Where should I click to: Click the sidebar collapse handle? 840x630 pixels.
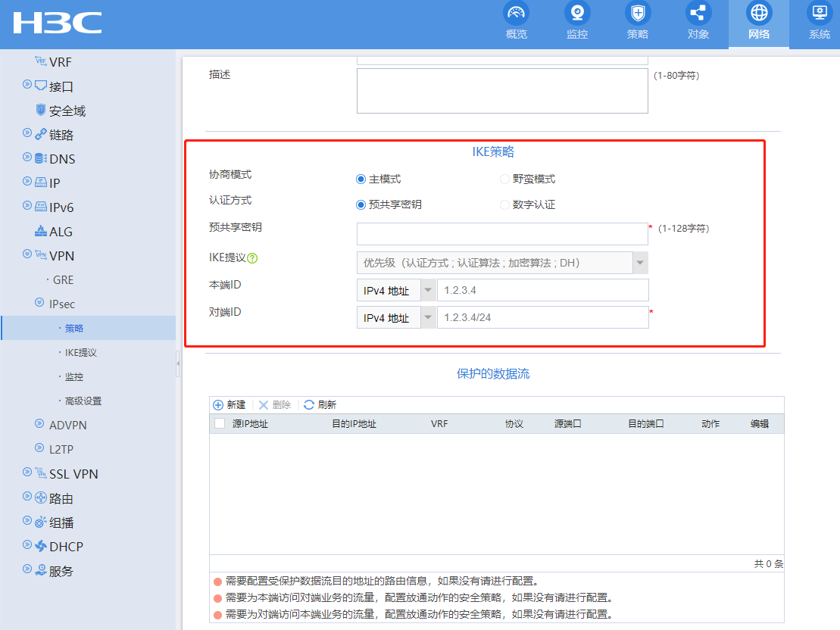[x=178, y=363]
